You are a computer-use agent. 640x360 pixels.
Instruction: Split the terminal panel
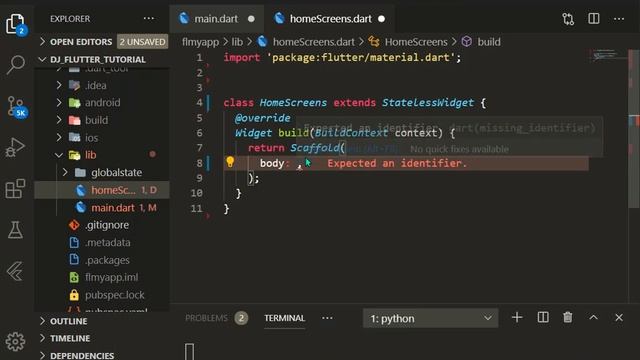click(x=543, y=317)
